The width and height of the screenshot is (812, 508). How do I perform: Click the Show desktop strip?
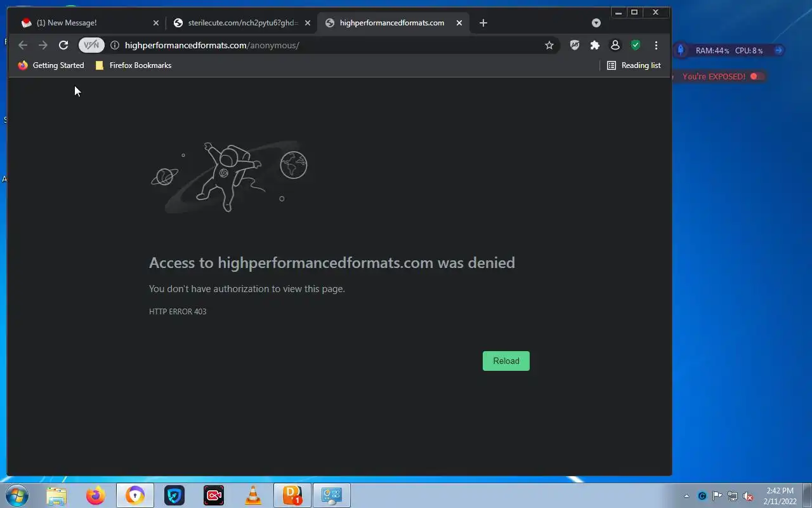pos(807,495)
